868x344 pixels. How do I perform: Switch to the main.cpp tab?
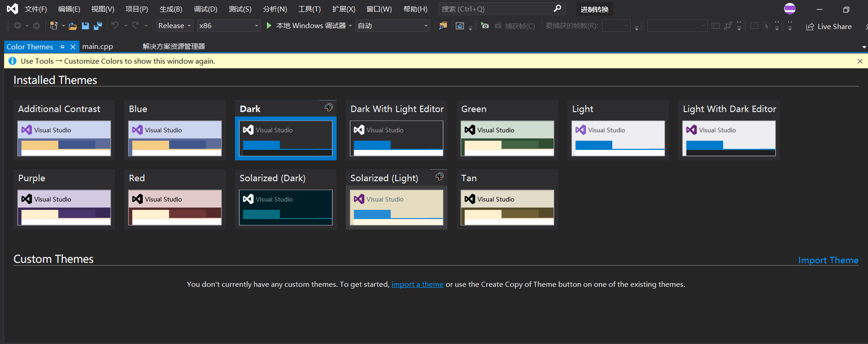tap(97, 47)
